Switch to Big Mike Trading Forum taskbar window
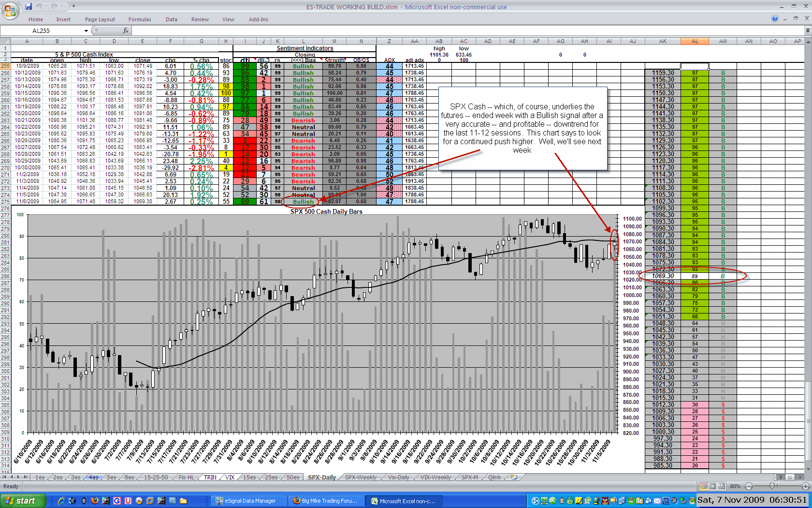 pyautogui.click(x=326, y=501)
